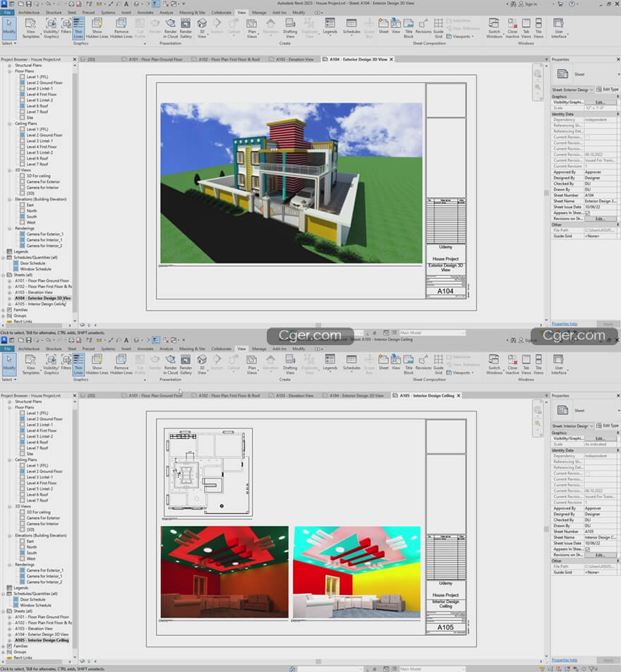
Task: Collapse 3D Views node in lower Project Browser
Action: [9, 507]
